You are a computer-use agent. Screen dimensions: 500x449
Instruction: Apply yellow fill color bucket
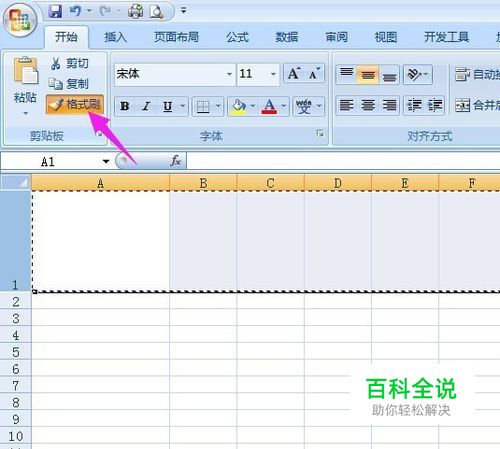point(239,106)
